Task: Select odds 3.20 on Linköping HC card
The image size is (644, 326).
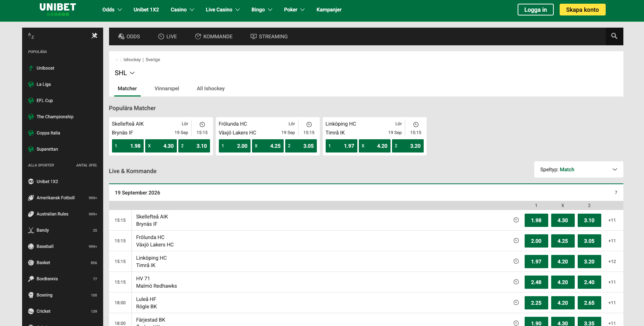Action: click(x=408, y=146)
